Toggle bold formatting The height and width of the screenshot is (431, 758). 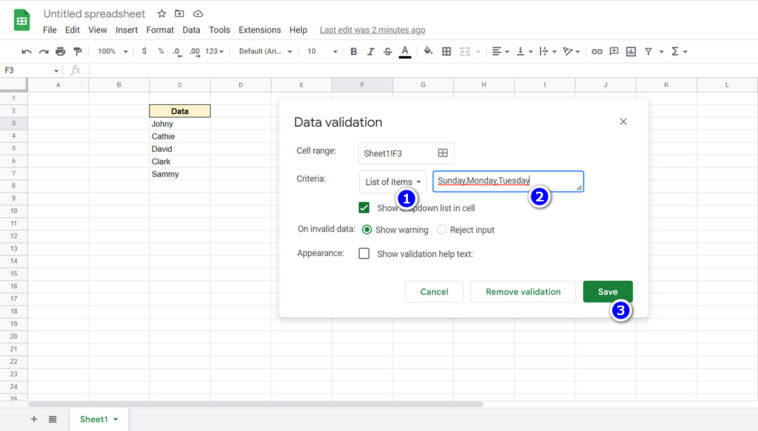[353, 51]
